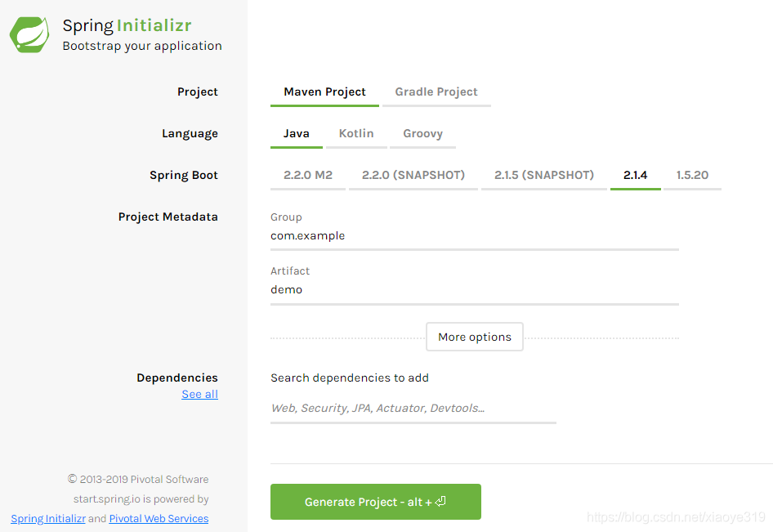Select Spring Boot version 1.5.20
This screenshot has width=773, height=532.
click(692, 176)
